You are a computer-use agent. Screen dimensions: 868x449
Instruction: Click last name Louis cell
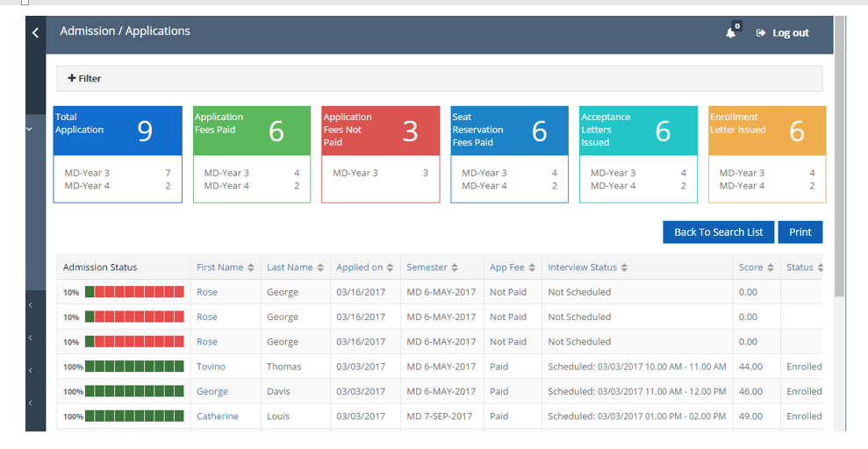point(278,417)
